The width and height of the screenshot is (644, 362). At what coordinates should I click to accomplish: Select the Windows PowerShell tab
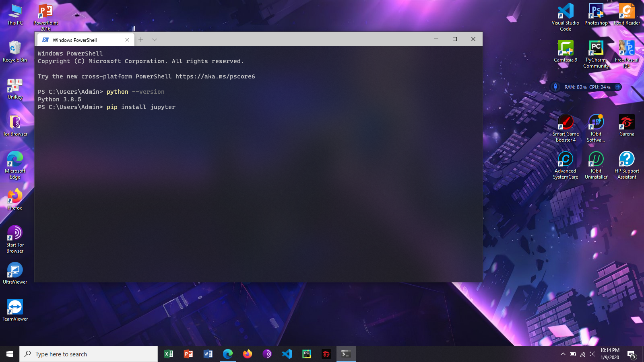[x=80, y=40]
